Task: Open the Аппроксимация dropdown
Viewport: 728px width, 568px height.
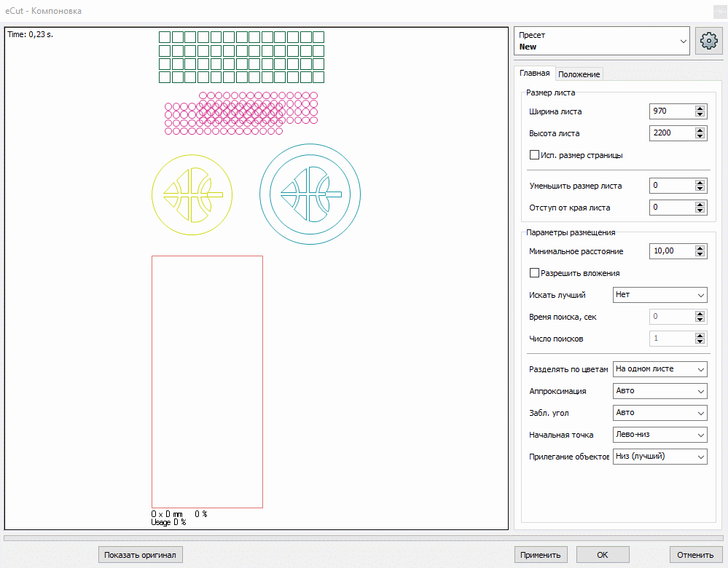Action: point(659,391)
